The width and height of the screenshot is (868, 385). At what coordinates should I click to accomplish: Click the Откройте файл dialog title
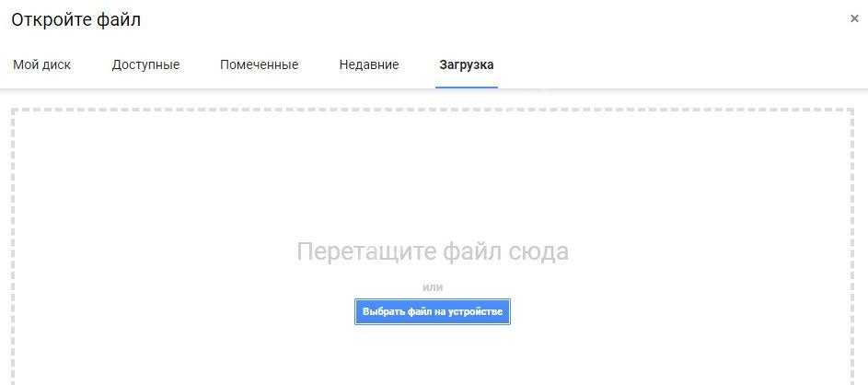(x=75, y=19)
